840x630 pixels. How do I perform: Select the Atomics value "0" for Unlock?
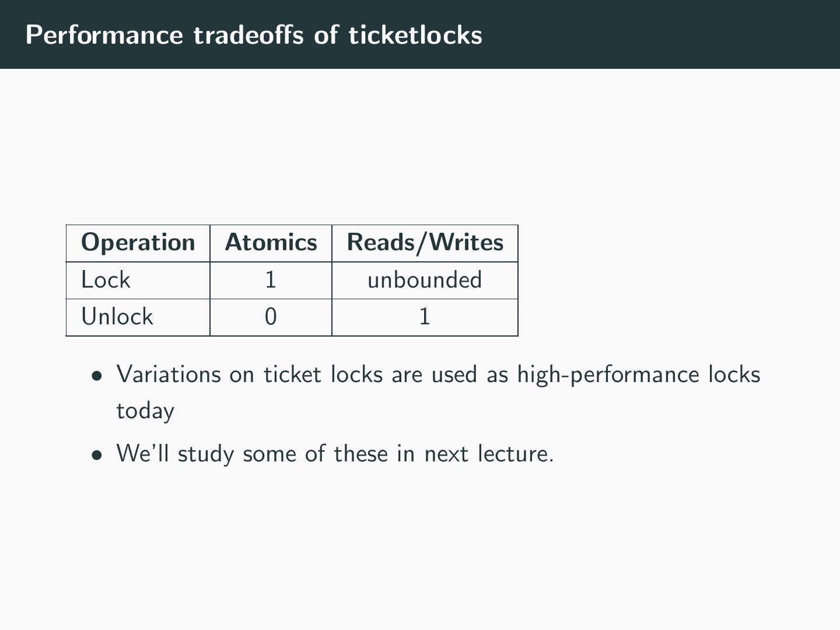tap(271, 317)
